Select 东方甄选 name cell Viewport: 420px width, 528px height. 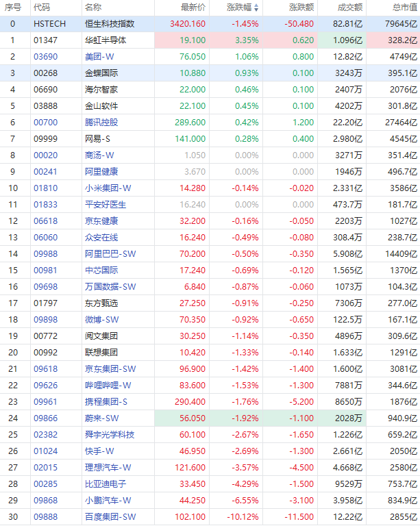[101, 303]
